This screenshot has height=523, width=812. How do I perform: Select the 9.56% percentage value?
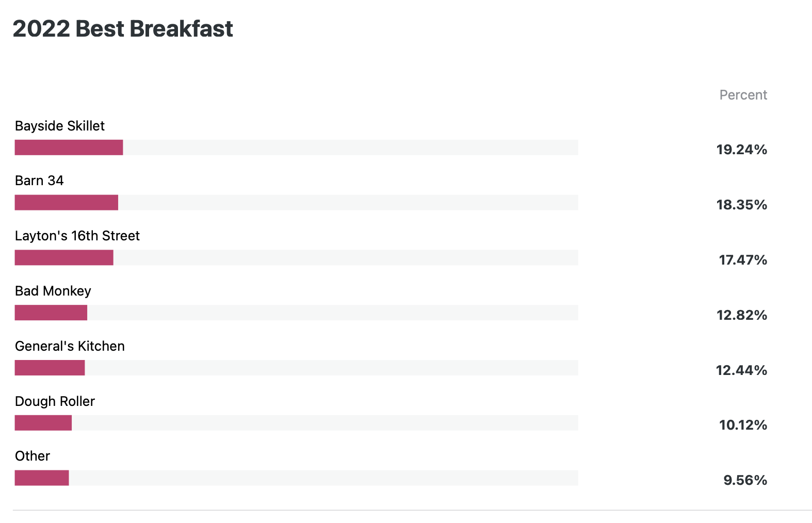[x=745, y=480]
